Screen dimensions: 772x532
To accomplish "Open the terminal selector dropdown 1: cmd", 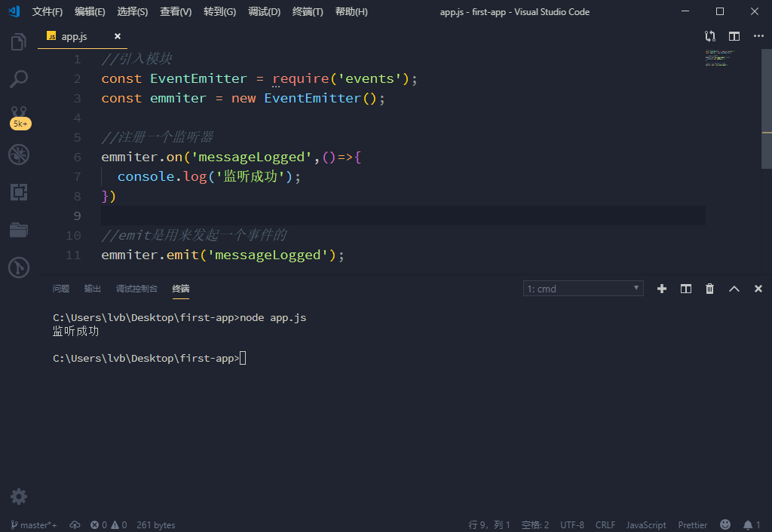I will click(583, 289).
